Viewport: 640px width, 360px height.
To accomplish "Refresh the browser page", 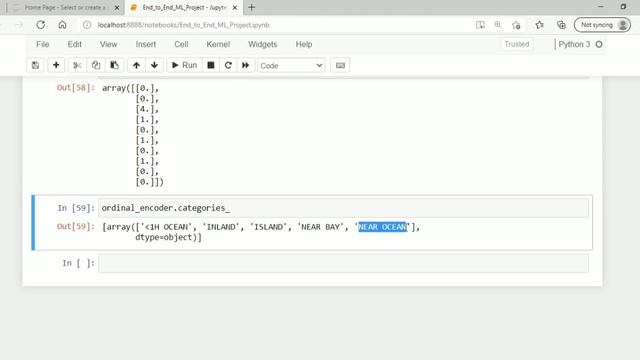I will 40,25.
